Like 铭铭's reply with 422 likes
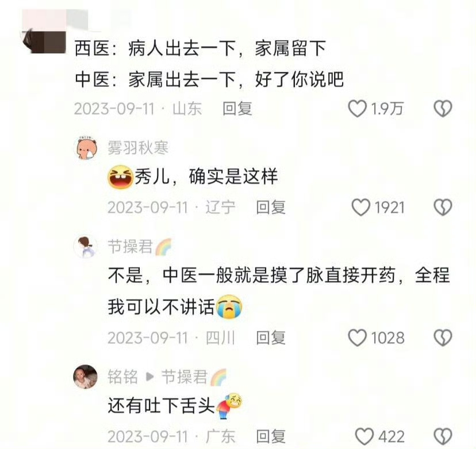Viewport: 476px width, 449px height. point(364,436)
